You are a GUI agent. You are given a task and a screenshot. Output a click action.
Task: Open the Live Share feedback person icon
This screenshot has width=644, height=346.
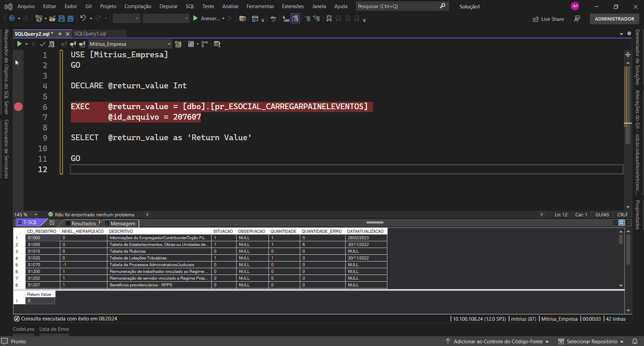click(577, 19)
